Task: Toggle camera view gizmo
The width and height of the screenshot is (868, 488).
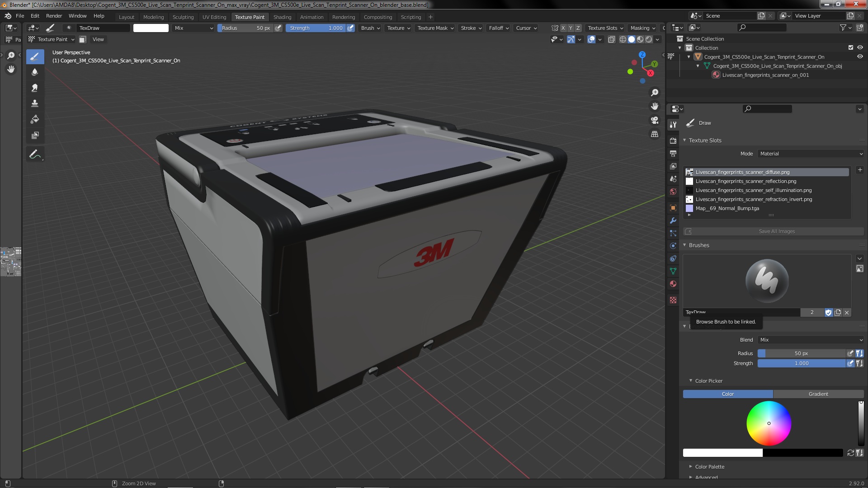Action: [x=655, y=120]
